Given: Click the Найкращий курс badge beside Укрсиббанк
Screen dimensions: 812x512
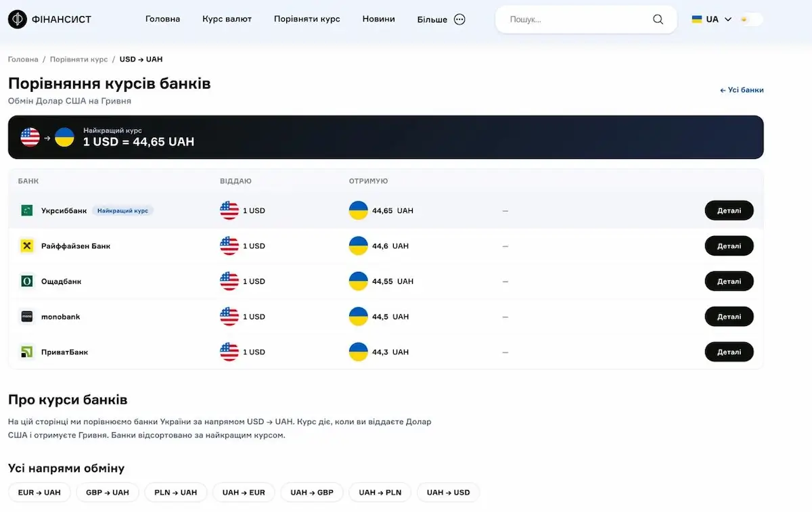Looking at the screenshot, I should [x=122, y=210].
